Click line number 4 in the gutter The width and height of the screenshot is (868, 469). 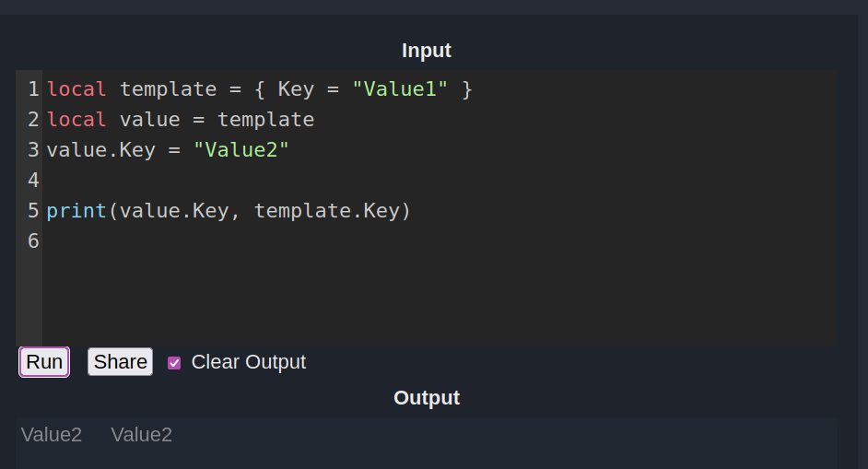click(34, 181)
